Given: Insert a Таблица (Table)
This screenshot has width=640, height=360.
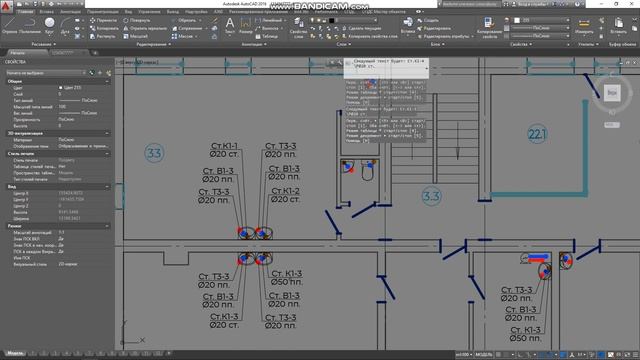Looking at the screenshot, I should (x=267, y=36).
